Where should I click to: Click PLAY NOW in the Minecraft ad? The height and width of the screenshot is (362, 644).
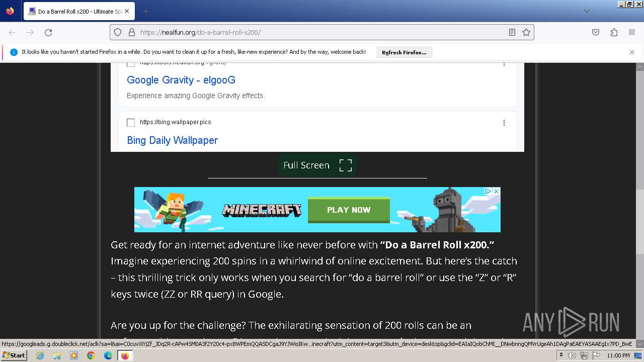(349, 210)
